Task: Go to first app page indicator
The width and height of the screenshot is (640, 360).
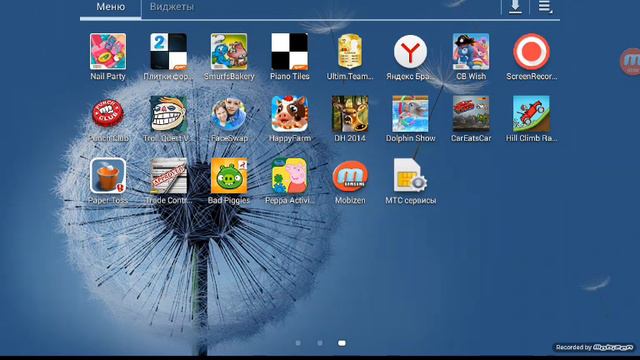Action: 298,343
